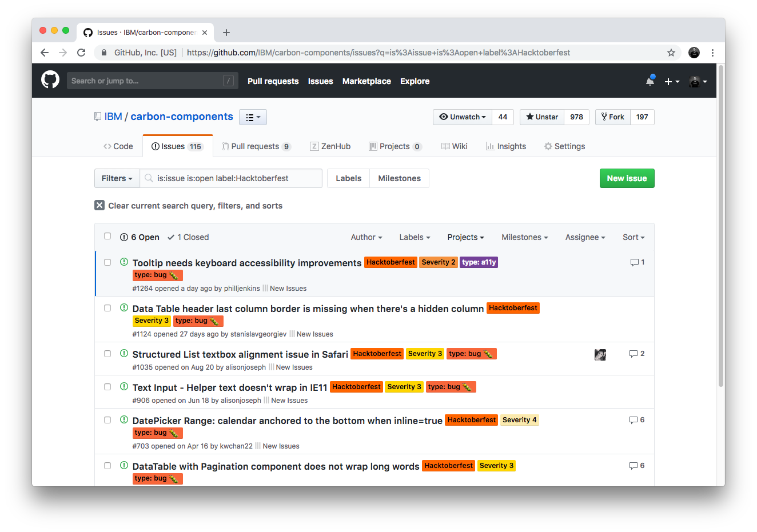Open GitHub home via Octocat logo
The height and width of the screenshot is (532, 757).
(x=50, y=80)
